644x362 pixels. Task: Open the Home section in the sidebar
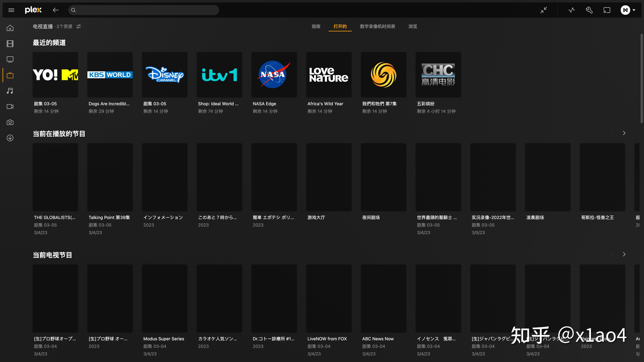[x=10, y=28]
